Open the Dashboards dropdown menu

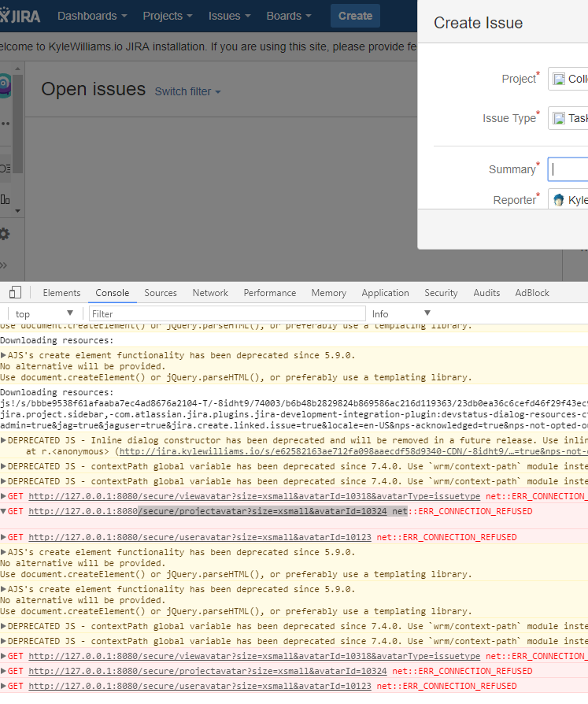coord(92,17)
